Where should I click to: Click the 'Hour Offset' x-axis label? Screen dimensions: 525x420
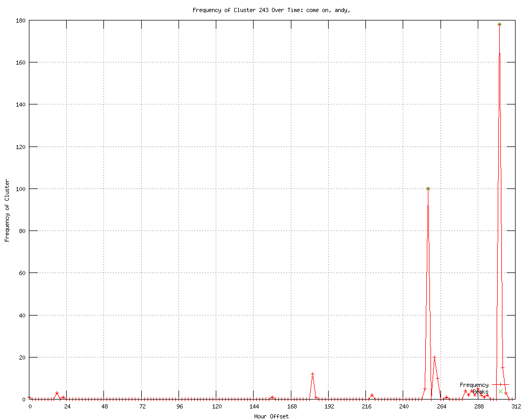point(271,416)
